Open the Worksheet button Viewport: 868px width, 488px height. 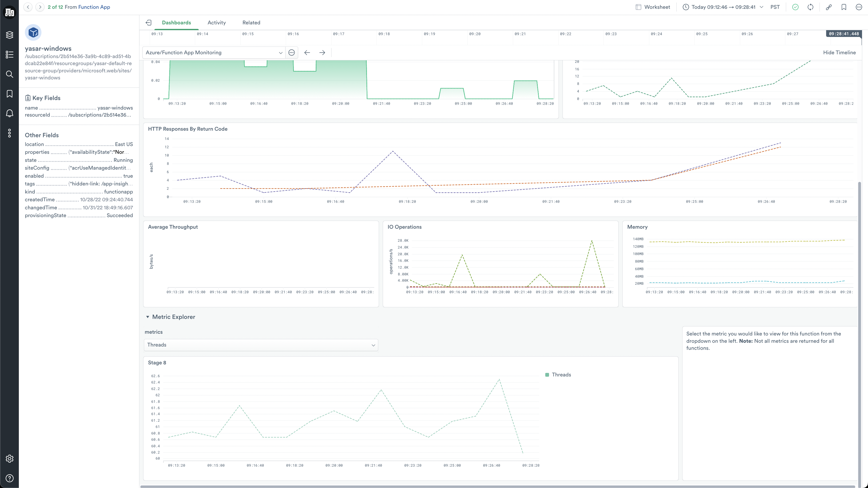(653, 7)
